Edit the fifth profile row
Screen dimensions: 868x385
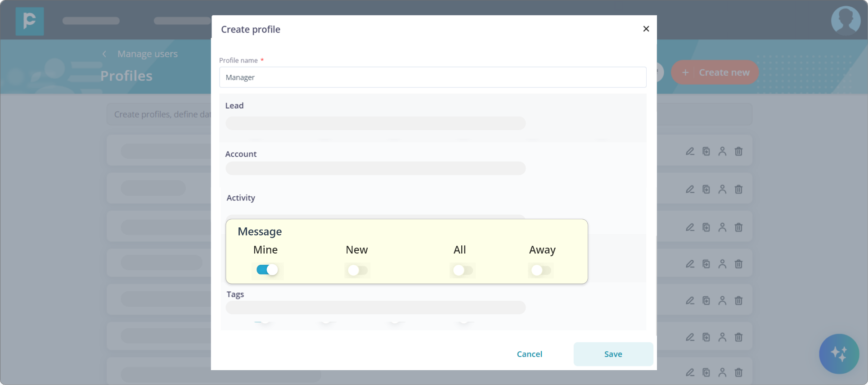point(690,300)
